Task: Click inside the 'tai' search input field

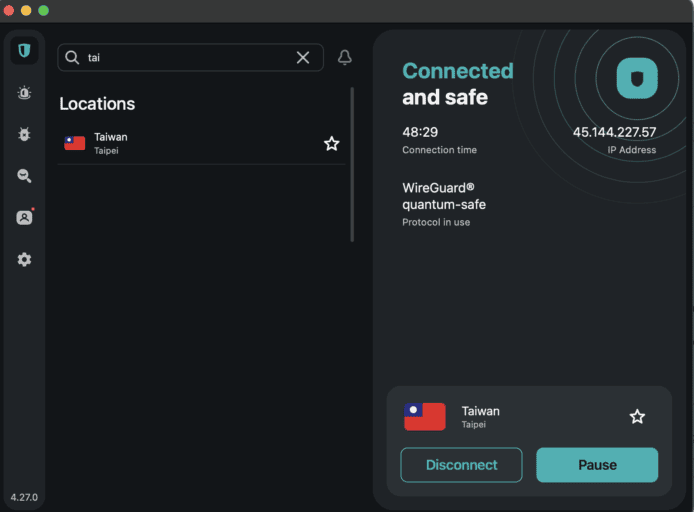Action: coord(188,58)
